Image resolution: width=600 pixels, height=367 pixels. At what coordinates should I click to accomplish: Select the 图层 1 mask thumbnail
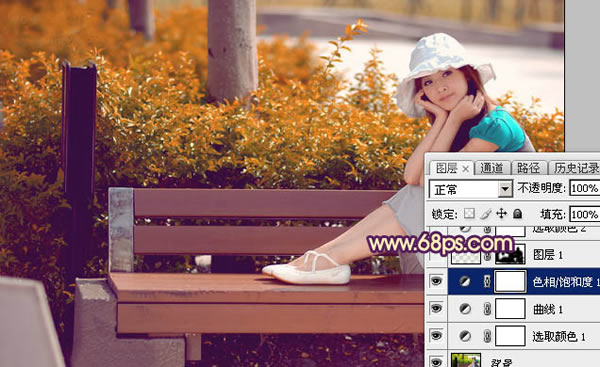coord(510,255)
